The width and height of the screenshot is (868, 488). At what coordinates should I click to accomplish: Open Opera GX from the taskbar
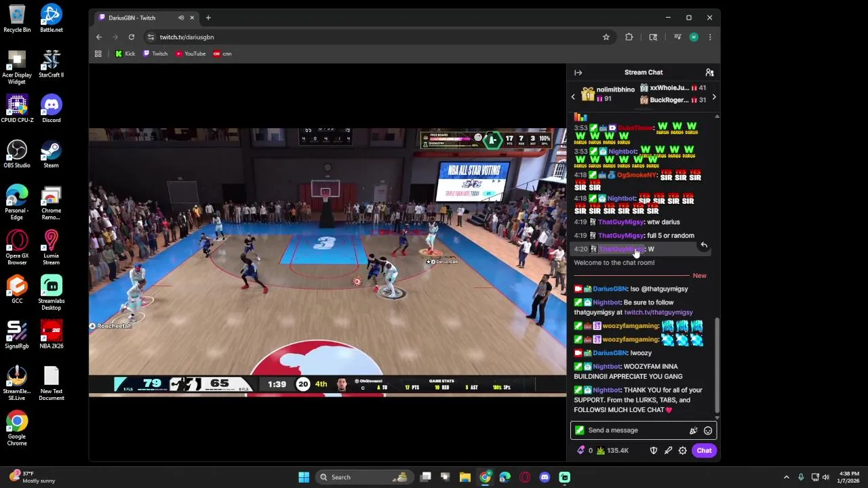[x=525, y=477]
